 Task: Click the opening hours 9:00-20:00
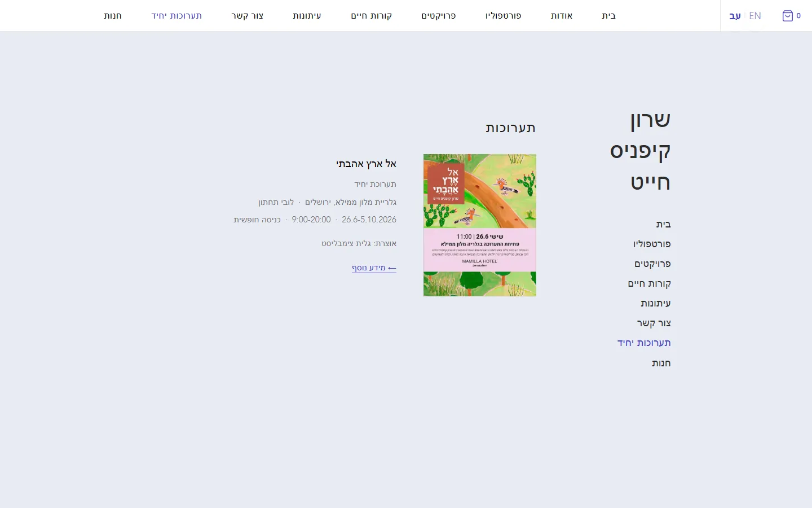coord(311,220)
